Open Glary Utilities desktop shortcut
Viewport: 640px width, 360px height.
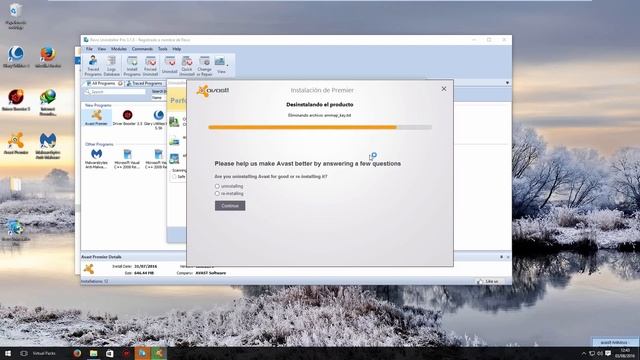pos(16,57)
